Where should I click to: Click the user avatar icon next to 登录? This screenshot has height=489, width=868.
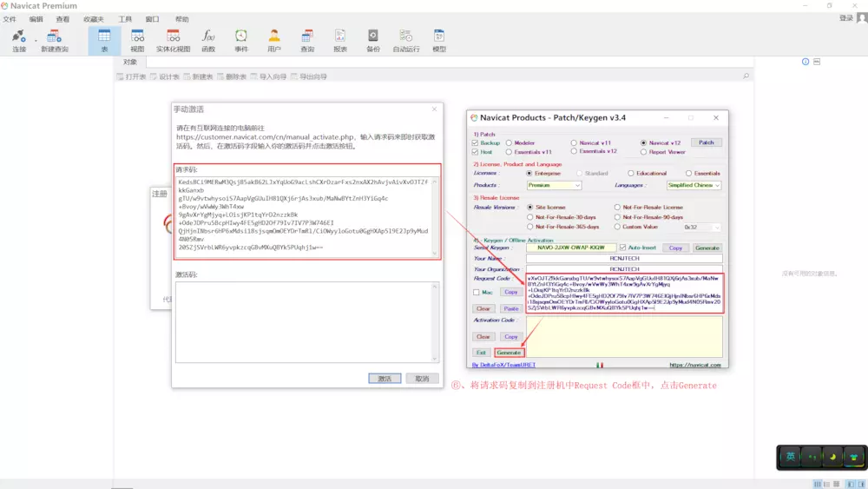(x=861, y=17)
